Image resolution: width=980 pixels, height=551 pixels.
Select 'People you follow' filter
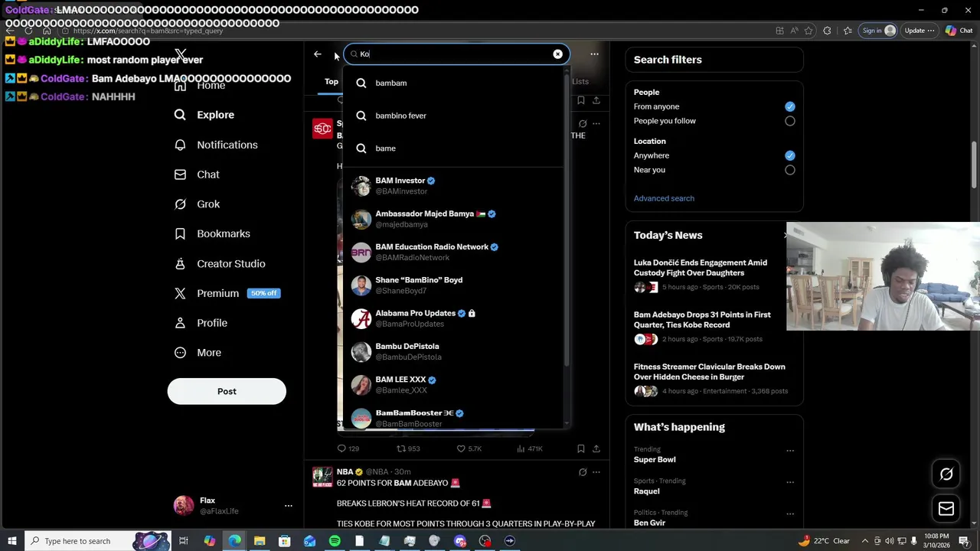[789, 121]
